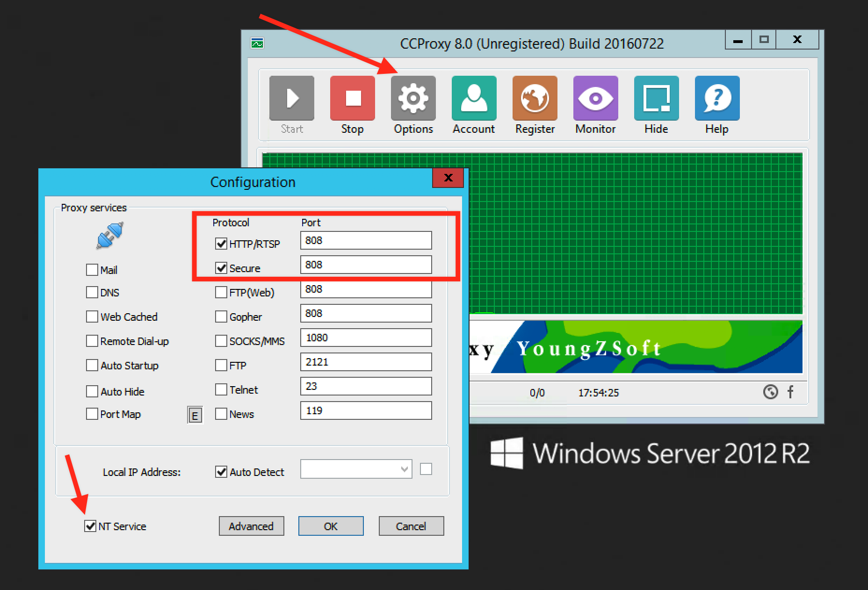Viewport: 868px width, 590px height.
Task: Open Options gear icon in CCProxy
Action: point(413,98)
